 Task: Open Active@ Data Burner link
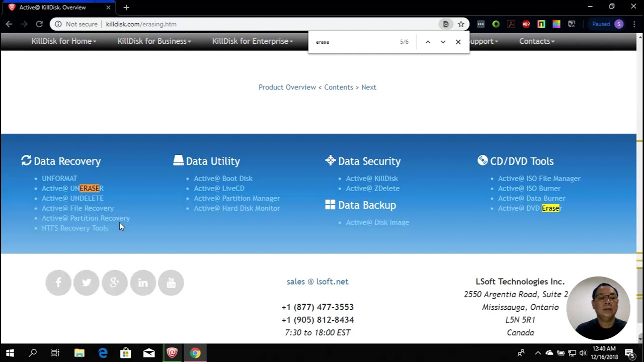[532, 199]
